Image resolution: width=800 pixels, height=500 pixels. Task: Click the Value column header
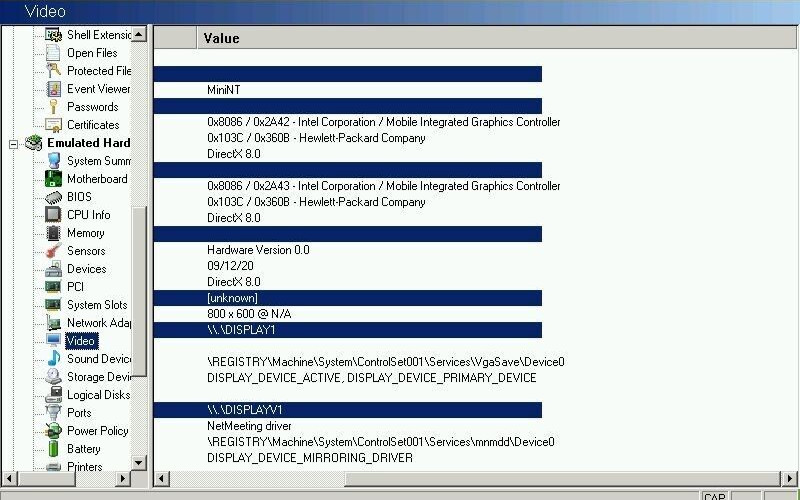pos(496,38)
